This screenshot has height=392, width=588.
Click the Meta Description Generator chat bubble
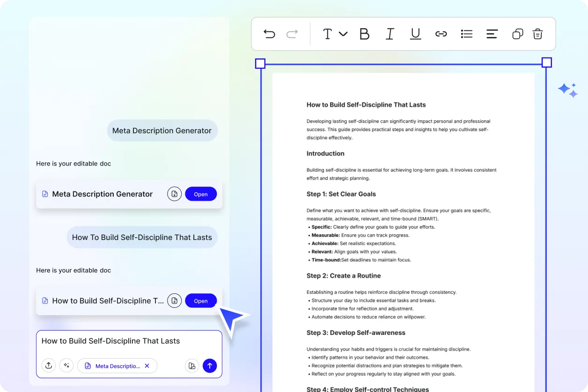[162, 131]
